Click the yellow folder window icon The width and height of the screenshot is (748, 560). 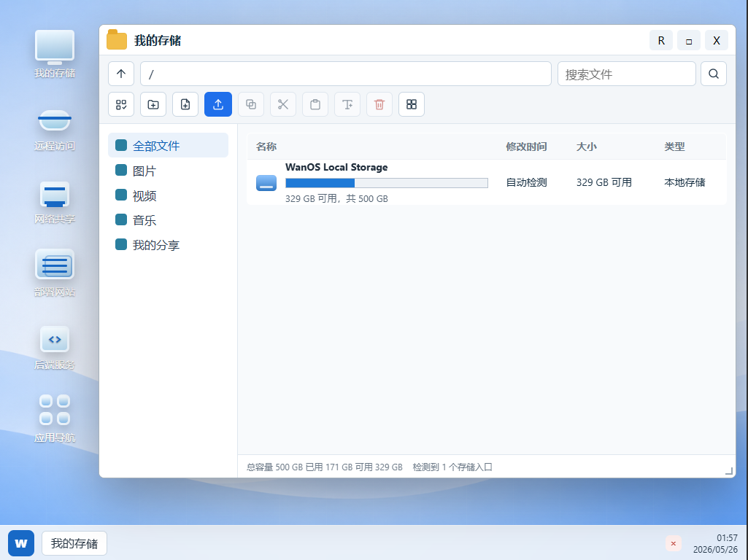coord(117,39)
